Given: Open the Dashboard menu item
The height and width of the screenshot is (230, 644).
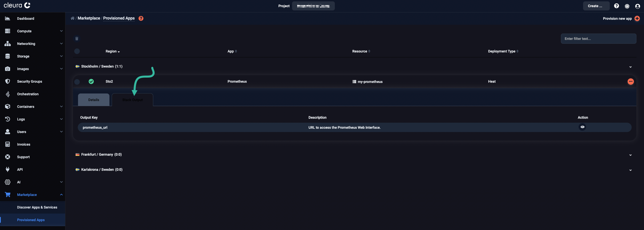Looking at the screenshot, I should (25, 18).
